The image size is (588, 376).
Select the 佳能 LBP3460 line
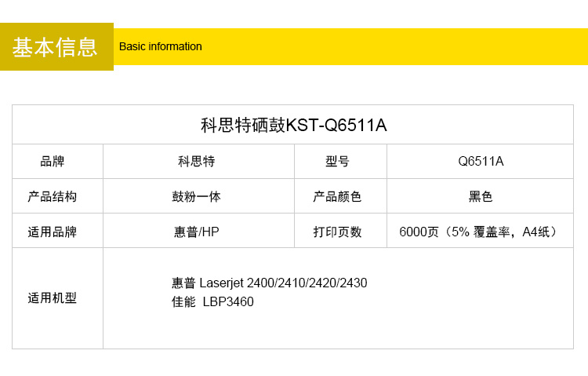point(212,301)
